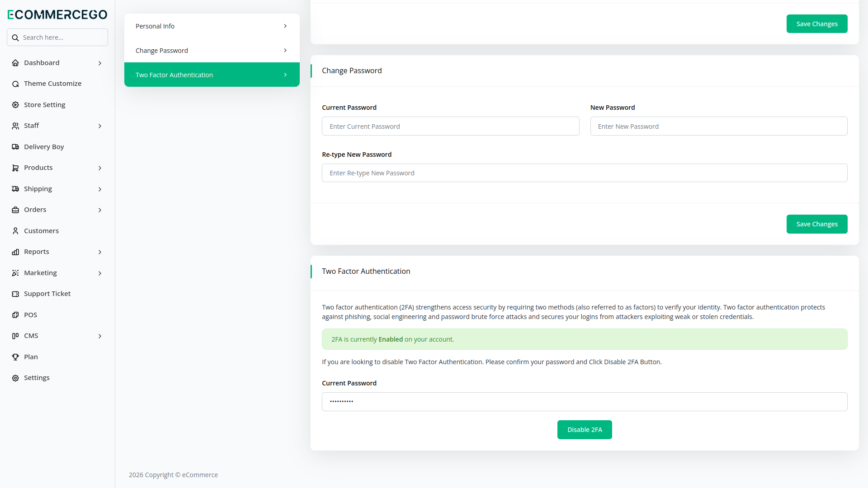Expand the Shipping submenu chevron

(100, 189)
